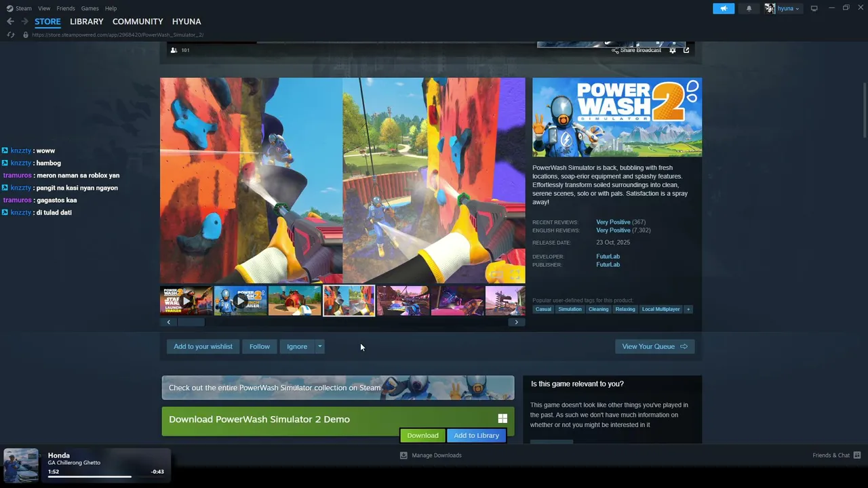Image resolution: width=868 pixels, height=488 pixels.
Task: Click Add to Library button
Action: click(x=476, y=435)
